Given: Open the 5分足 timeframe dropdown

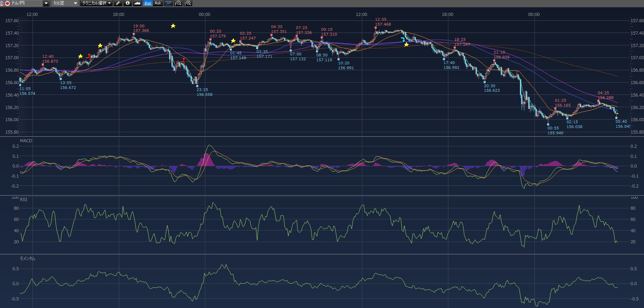Looking at the screenshot, I should click(65, 3).
